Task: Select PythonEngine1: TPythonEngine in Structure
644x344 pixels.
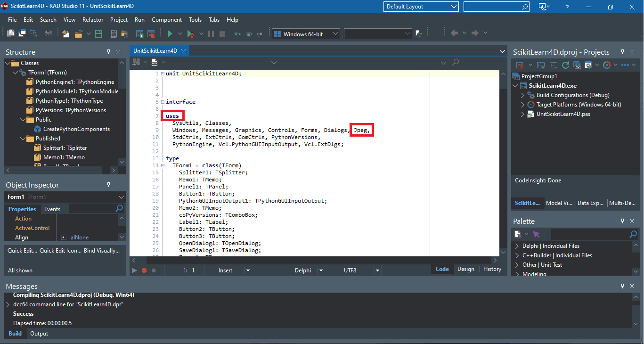Action: click(x=75, y=82)
